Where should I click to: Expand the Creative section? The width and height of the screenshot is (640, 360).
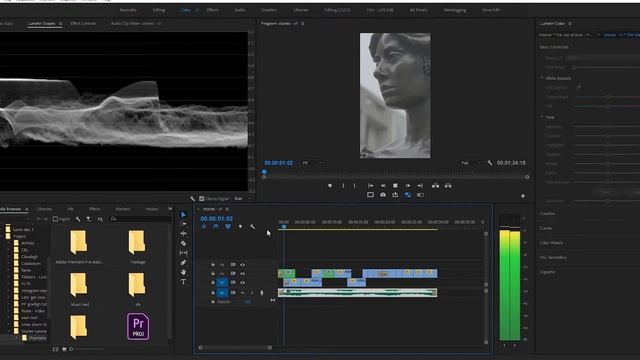point(547,213)
